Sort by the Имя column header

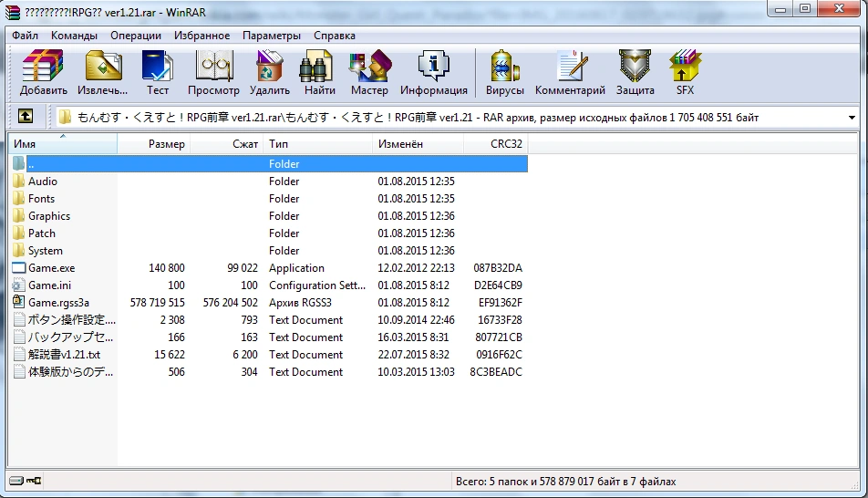pyautogui.click(x=63, y=144)
